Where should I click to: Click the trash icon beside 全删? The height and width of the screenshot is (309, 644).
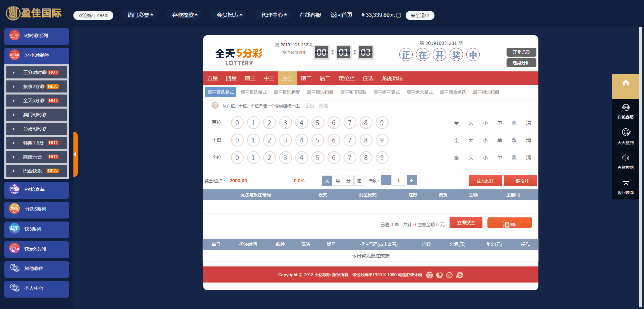(x=519, y=195)
